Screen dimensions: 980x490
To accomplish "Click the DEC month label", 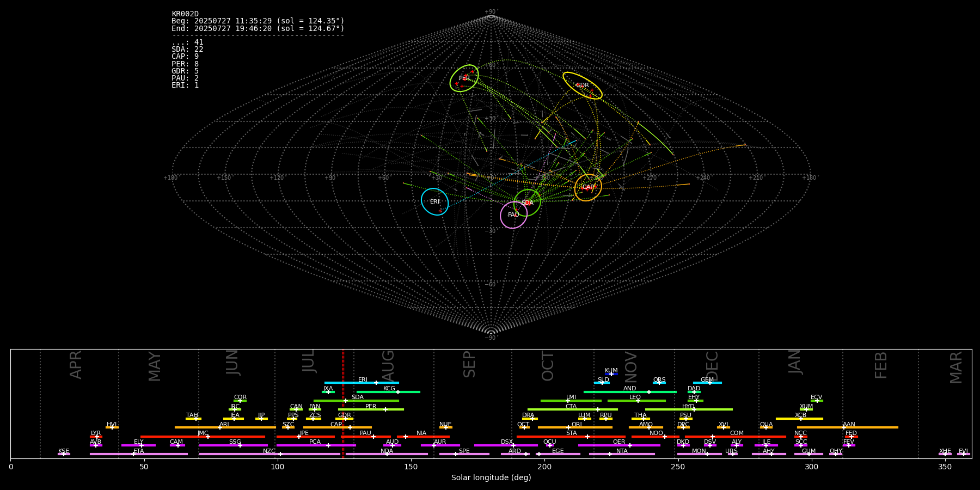I will 712,366.
